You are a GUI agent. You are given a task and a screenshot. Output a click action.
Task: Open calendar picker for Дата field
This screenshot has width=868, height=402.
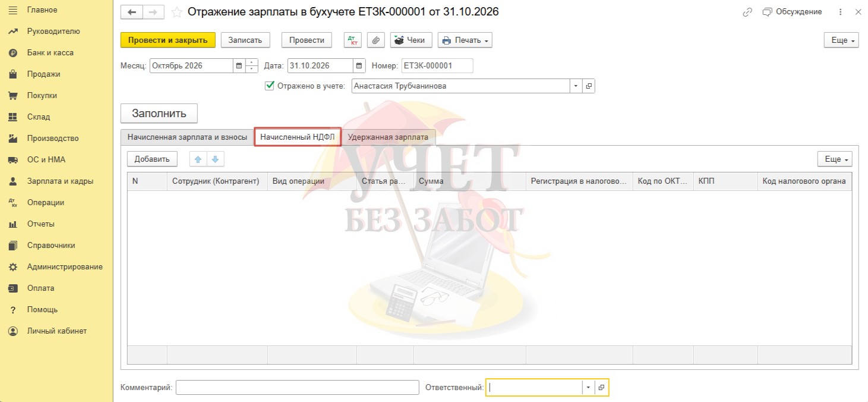(x=359, y=65)
